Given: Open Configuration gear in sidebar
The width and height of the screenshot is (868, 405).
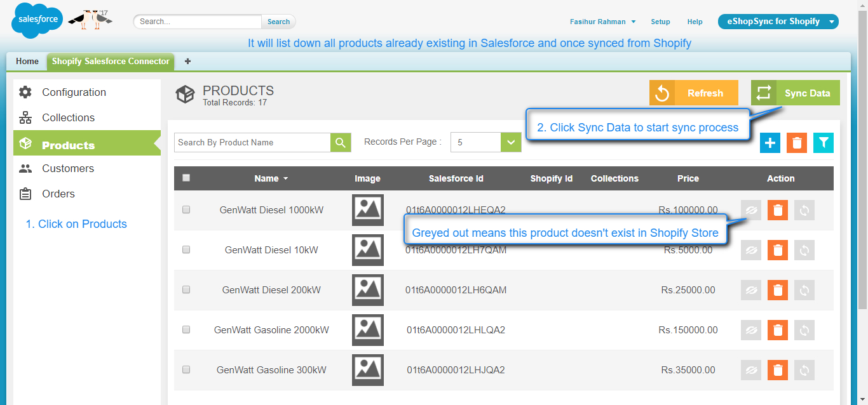Looking at the screenshot, I should point(25,92).
